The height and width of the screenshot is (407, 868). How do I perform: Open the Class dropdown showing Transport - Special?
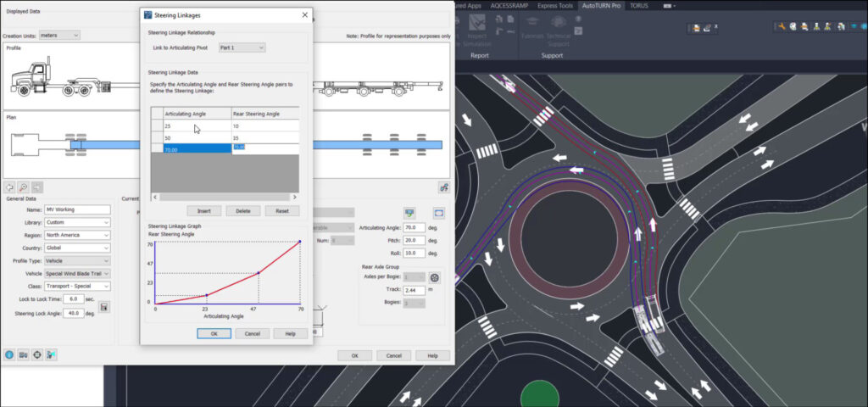pyautogui.click(x=78, y=287)
